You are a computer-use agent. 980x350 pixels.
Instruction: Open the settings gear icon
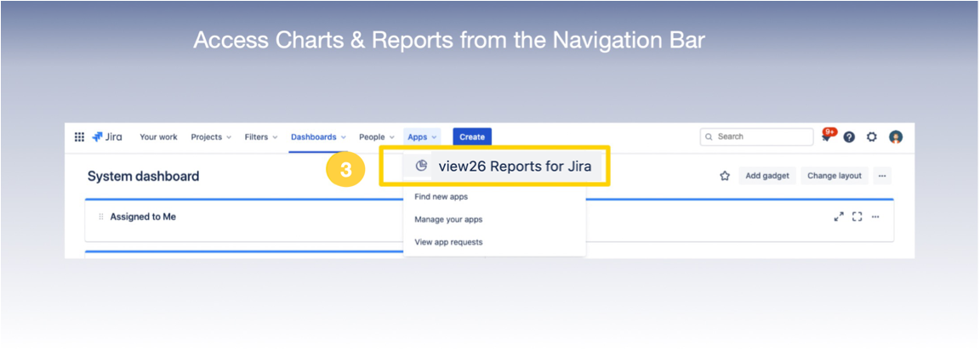[871, 137]
